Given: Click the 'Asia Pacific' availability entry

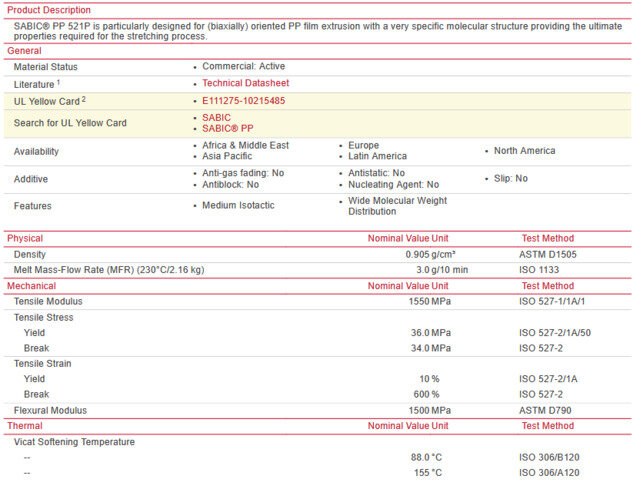Looking at the screenshot, I should 227,156.
